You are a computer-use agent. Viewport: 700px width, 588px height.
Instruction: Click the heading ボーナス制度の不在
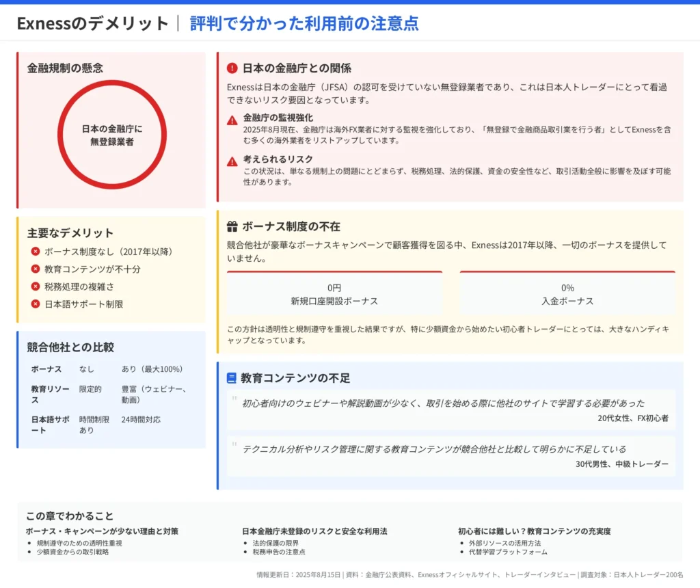coord(291,227)
